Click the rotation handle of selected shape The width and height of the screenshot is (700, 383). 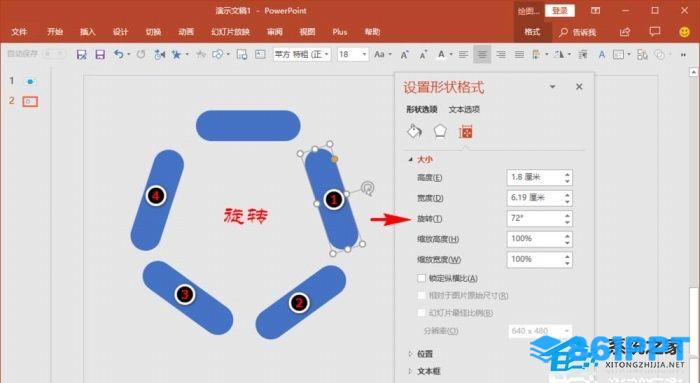[368, 188]
